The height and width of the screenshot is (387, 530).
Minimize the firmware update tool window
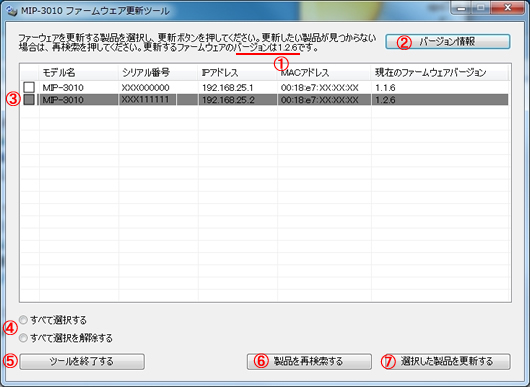[x=461, y=8]
